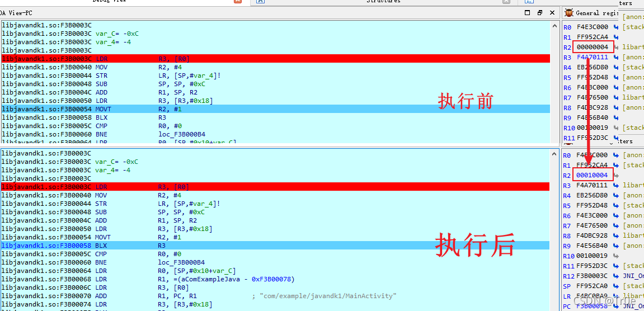Select R2 value 00010004 in lower registers
Screen dimensions: 644x311
tap(593, 176)
